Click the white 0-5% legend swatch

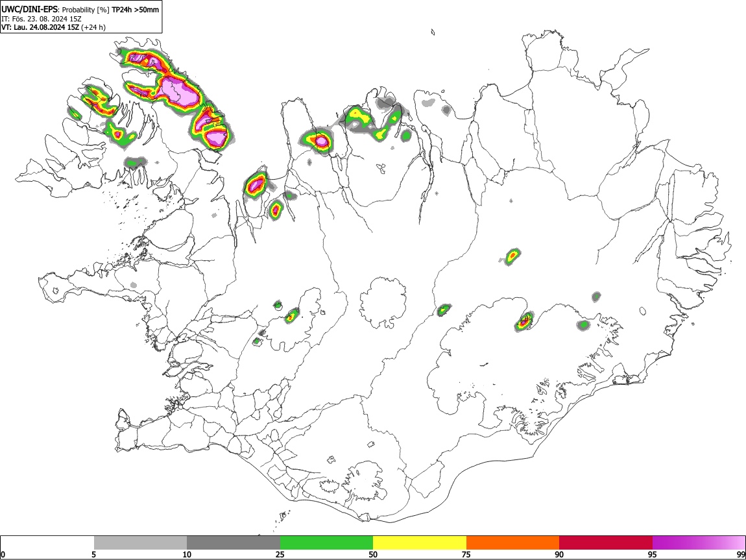coord(47,543)
